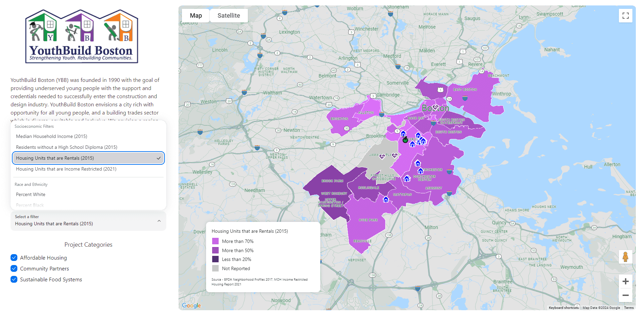Screen dimensions: 644x317
Task: Click the YouthBuild Boston logo
Action: 82,36
